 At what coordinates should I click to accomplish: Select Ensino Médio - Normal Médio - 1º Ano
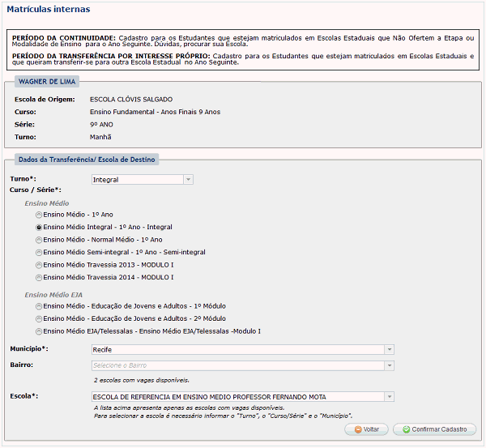click(x=39, y=240)
